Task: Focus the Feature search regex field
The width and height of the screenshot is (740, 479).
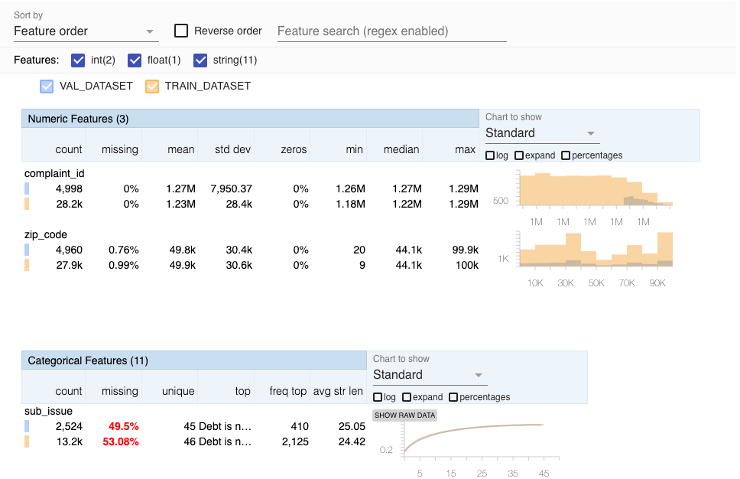Action: click(x=392, y=31)
